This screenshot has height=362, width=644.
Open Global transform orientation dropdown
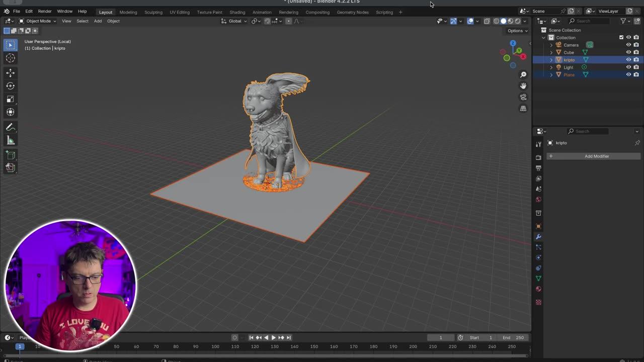click(x=234, y=21)
